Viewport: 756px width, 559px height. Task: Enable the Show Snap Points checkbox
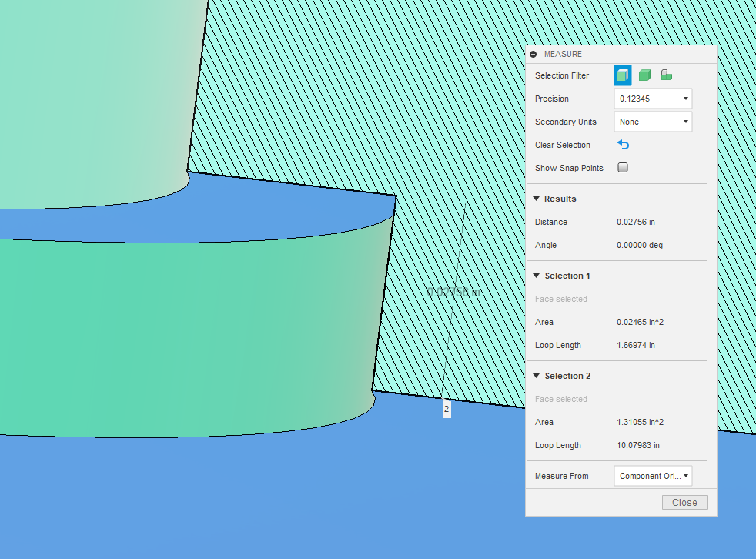tap(623, 167)
